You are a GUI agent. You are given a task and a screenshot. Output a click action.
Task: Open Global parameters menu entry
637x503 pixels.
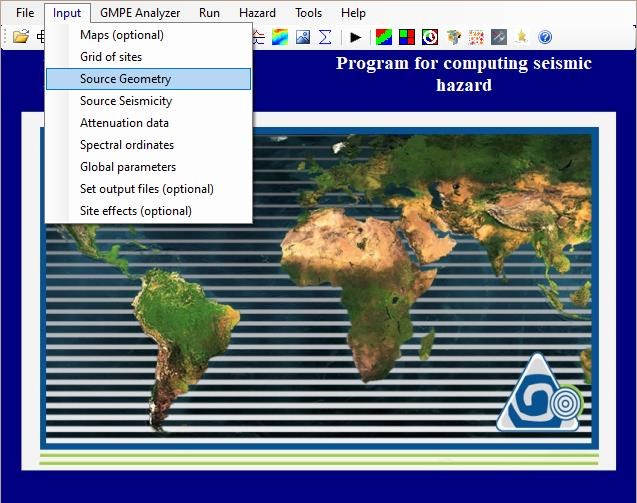click(149, 167)
